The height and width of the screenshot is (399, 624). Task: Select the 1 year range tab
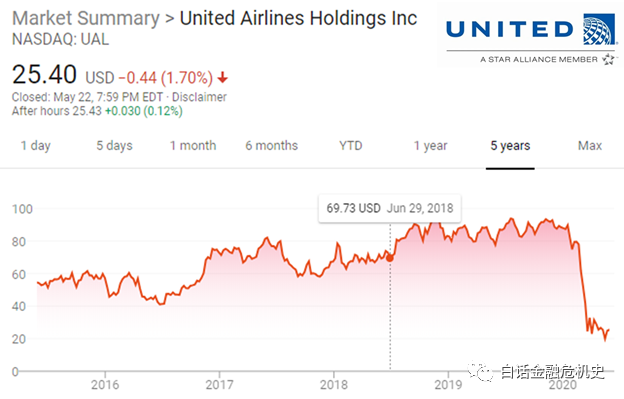pyautogui.click(x=430, y=146)
